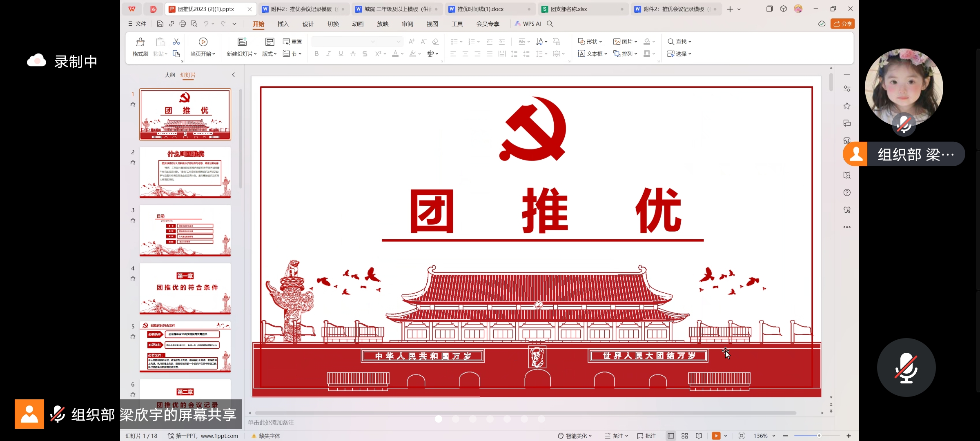
Task: Toggle center text alignment
Action: pos(465,53)
